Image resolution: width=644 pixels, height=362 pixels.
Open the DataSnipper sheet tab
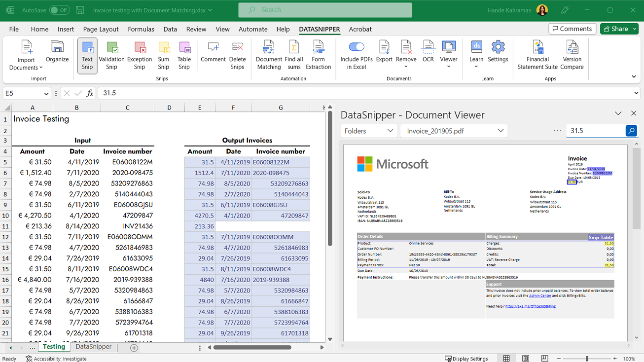93,347
